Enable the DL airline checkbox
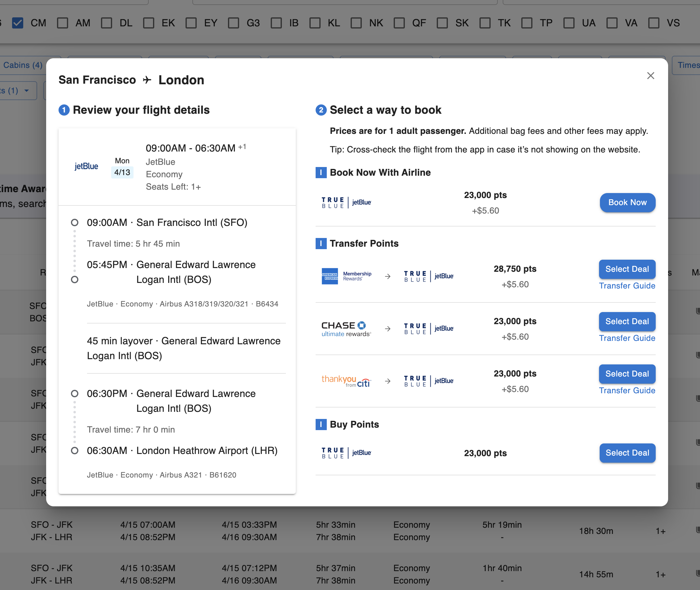 click(x=107, y=23)
